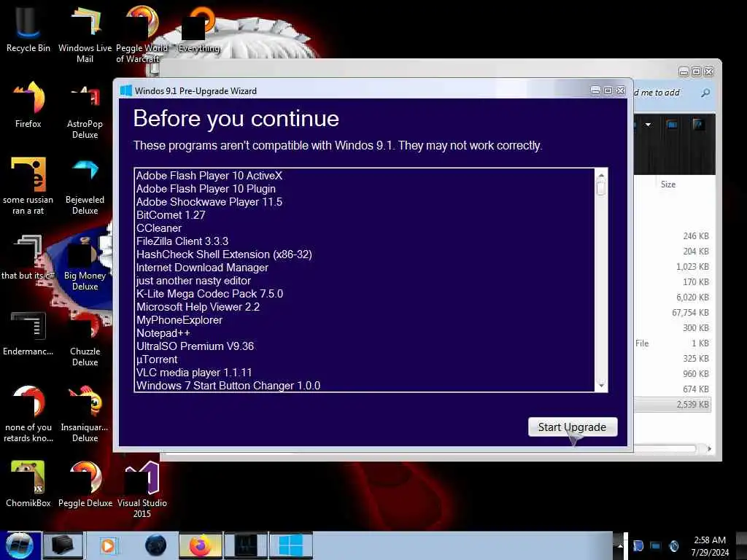The height and width of the screenshot is (560, 747).
Task: Select UltraISO Premium V9.36 entry
Action: [x=195, y=346]
